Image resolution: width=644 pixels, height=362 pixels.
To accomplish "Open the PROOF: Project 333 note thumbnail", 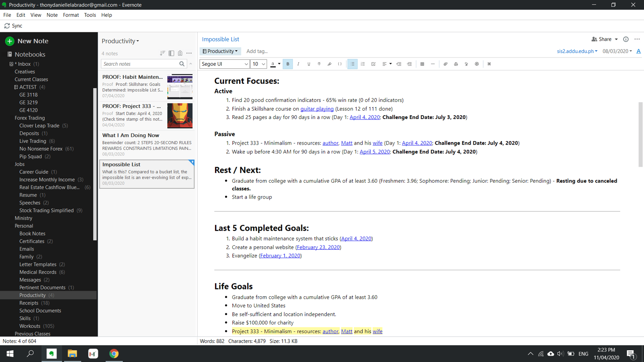I will coord(180,116).
